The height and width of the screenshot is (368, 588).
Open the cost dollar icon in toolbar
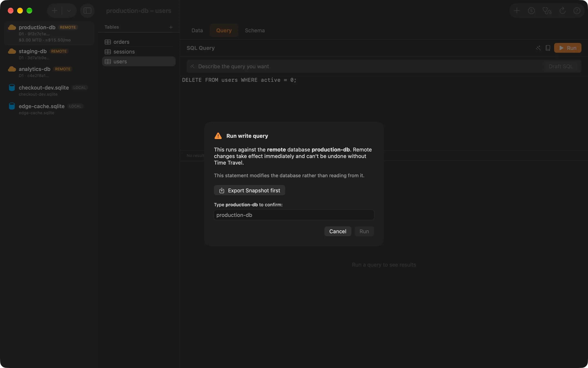pos(531,11)
